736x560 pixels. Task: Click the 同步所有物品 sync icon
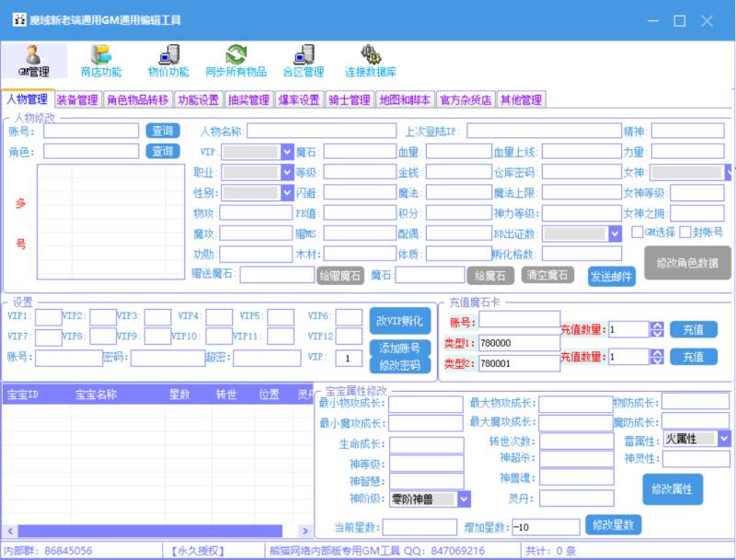(236, 61)
